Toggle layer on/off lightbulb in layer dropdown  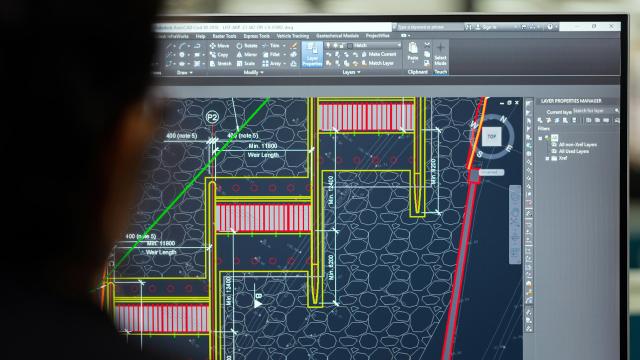(329, 46)
